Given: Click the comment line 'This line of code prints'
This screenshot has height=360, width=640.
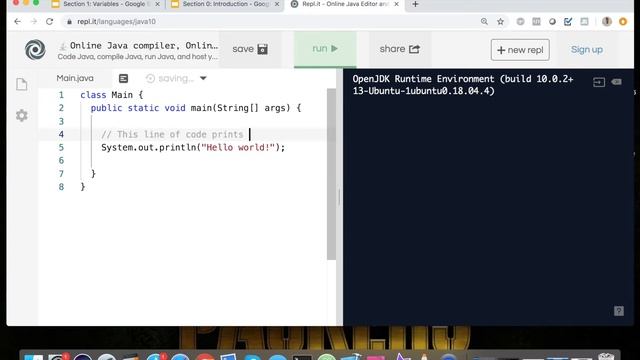Looking at the screenshot, I should tap(172, 134).
